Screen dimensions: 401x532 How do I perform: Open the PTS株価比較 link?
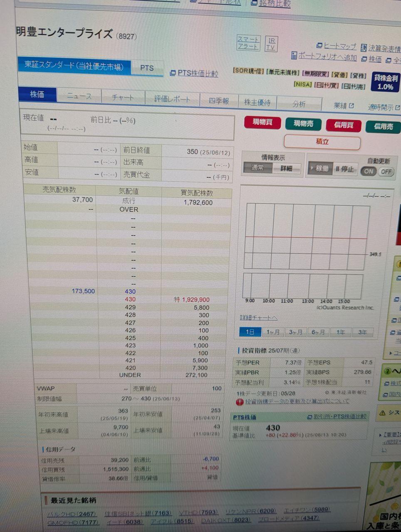[x=194, y=73]
